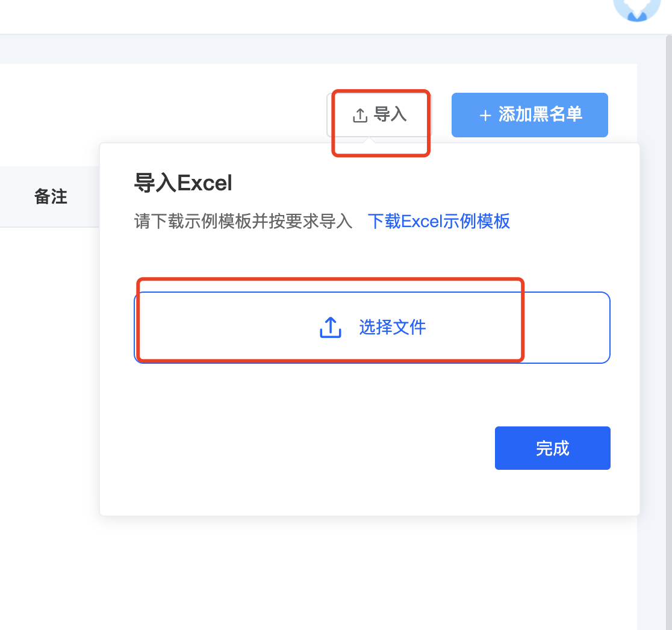Click empty right side of file upload box
Viewport: 672px width, 630px height.
(x=565, y=328)
